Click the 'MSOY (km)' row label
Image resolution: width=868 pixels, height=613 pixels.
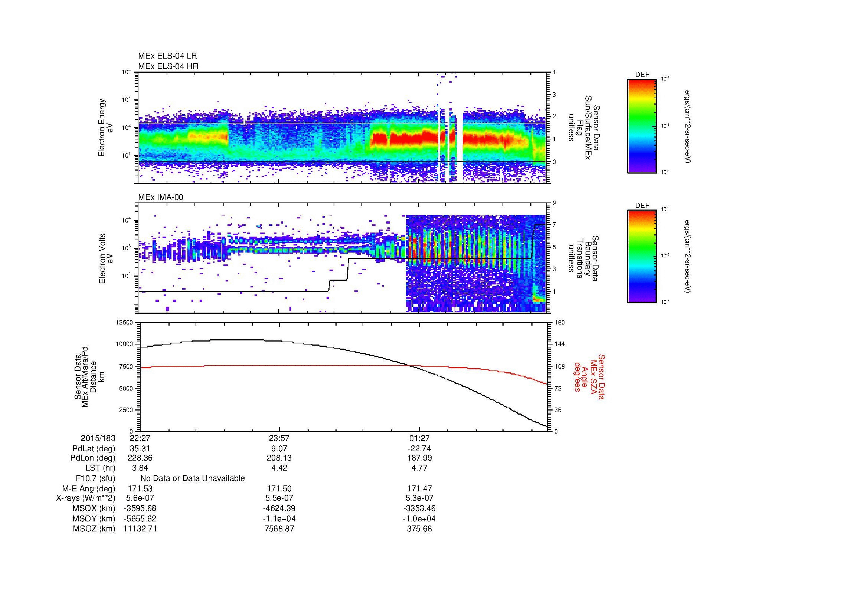[94, 518]
